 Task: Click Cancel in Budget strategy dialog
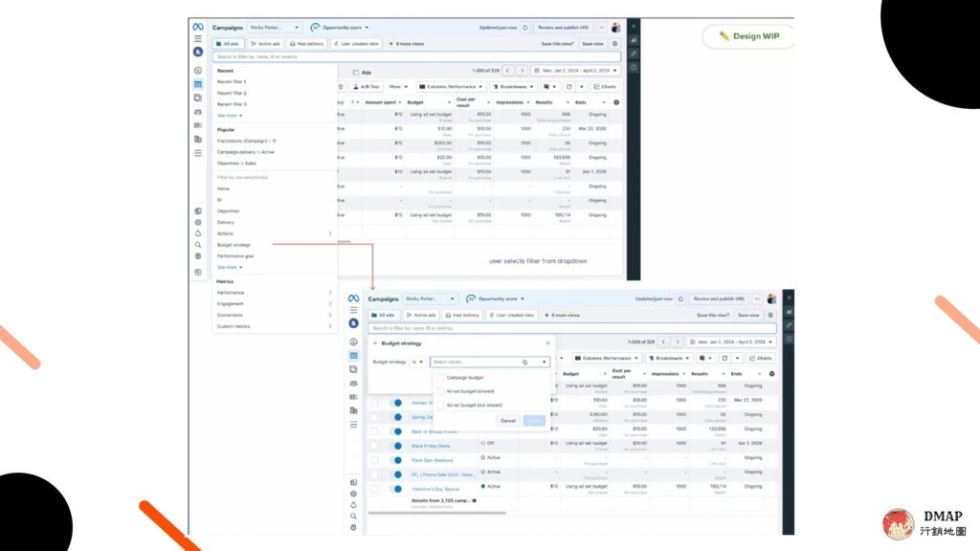[508, 421]
